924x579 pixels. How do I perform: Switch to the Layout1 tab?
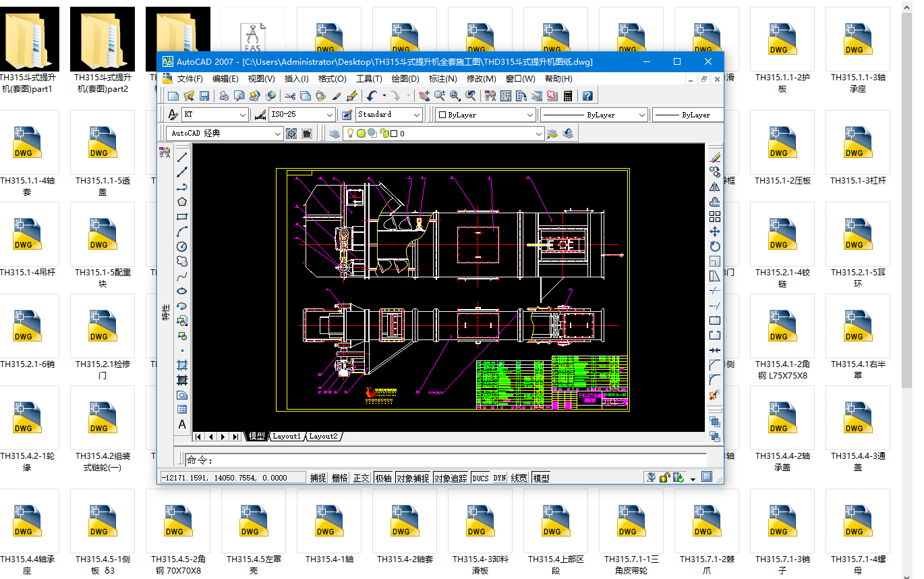pyautogui.click(x=287, y=437)
